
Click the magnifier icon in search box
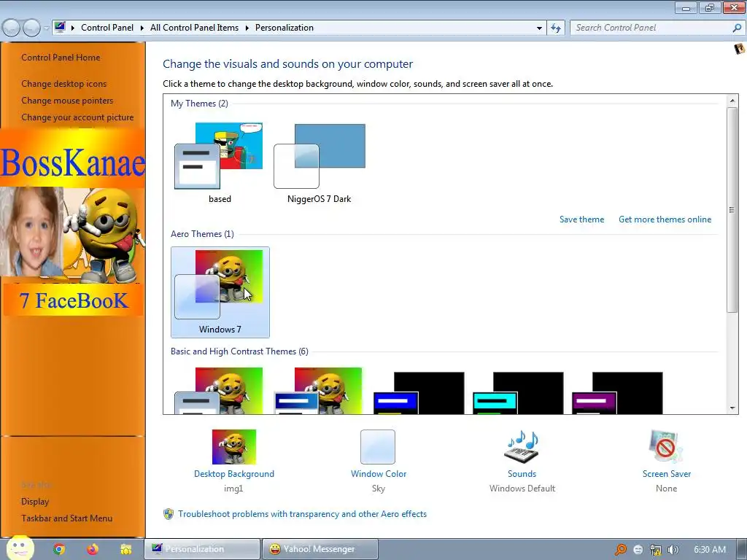[x=737, y=28]
